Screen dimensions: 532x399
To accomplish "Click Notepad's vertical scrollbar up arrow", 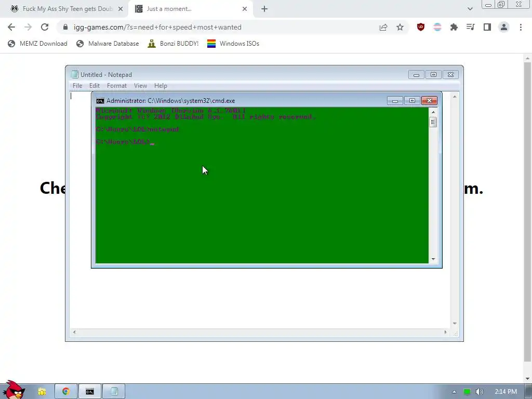I will (455, 97).
